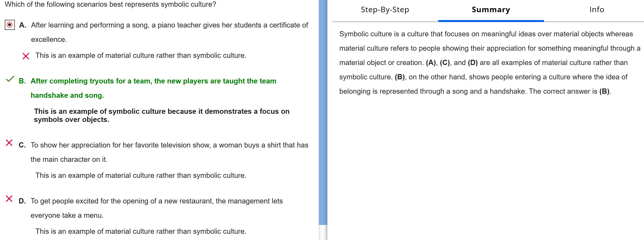Open the Info tab
This screenshot has width=644, height=240.
[x=597, y=10]
